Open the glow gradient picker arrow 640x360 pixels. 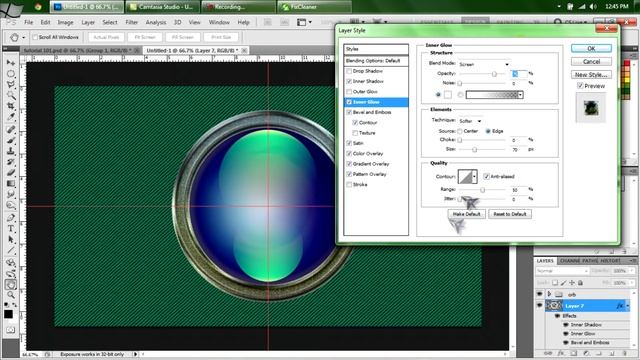click(x=520, y=95)
